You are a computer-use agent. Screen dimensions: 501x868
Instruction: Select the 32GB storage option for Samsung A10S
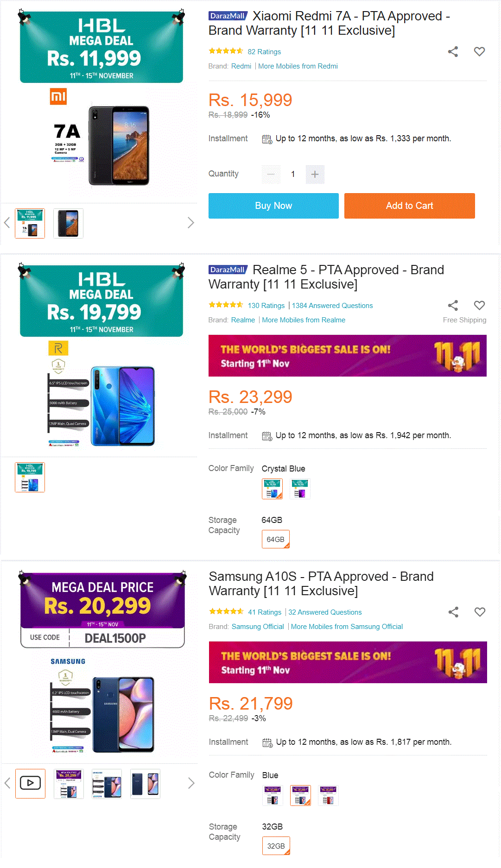[276, 846]
